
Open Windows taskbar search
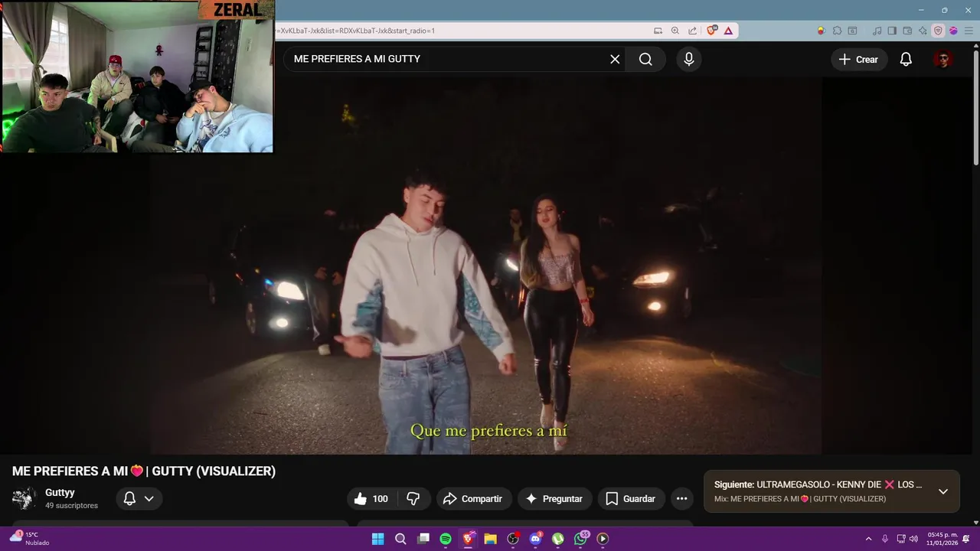[x=400, y=539]
